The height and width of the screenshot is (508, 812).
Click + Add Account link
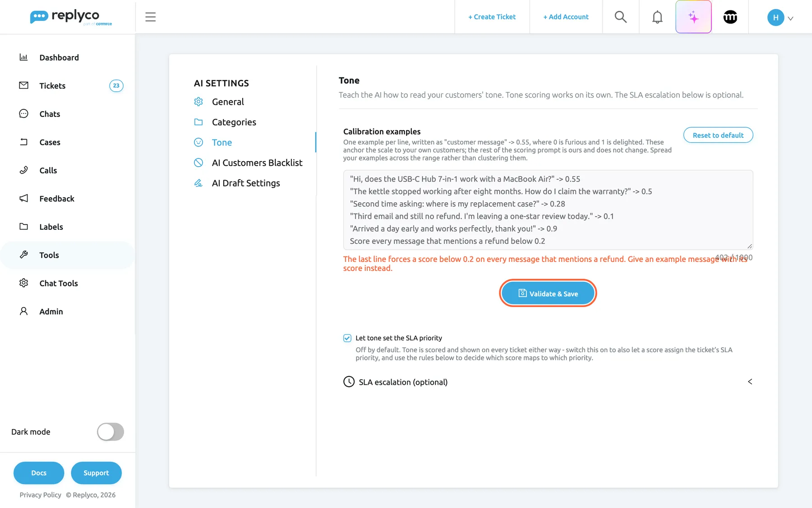[x=566, y=17]
